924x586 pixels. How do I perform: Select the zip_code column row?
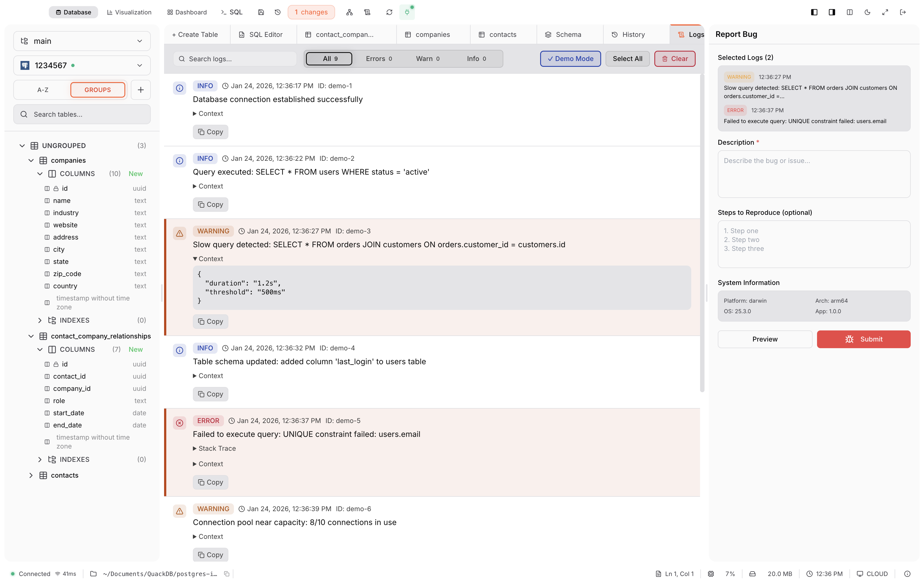[95, 274]
